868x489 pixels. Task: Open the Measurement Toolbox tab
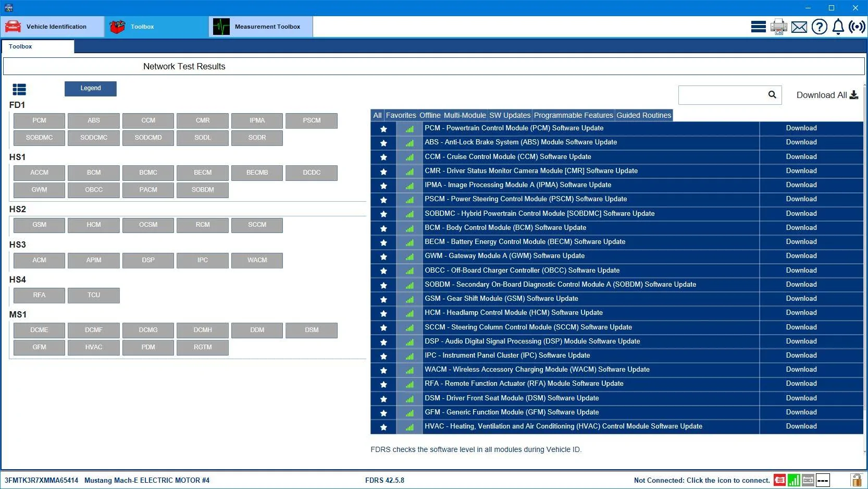(x=261, y=27)
